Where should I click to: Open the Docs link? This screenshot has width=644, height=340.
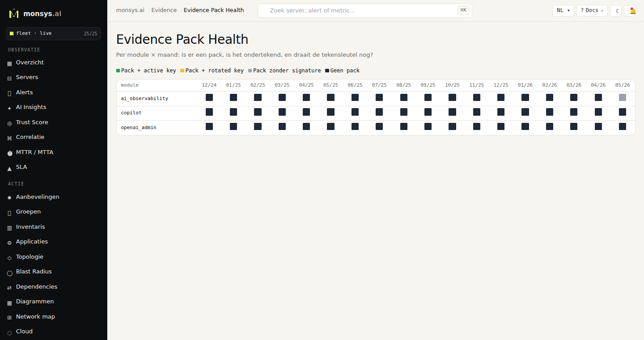point(592,11)
